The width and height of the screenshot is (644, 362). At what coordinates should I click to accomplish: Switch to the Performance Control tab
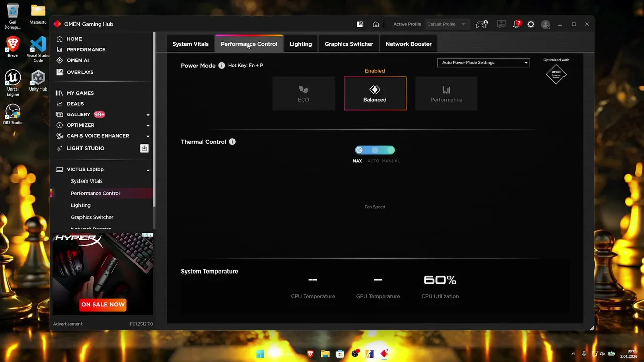pyautogui.click(x=249, y=44)
